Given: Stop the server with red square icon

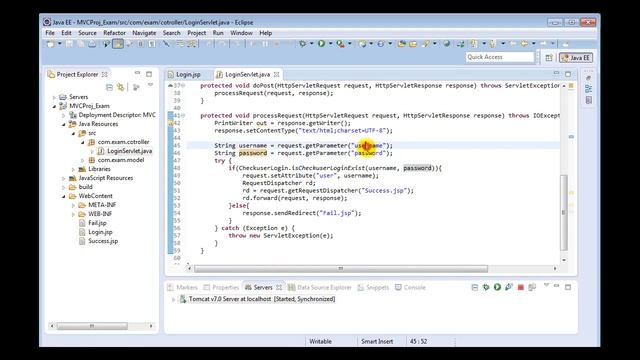Looking at the screenshot, I should click(x=520, y=287).
